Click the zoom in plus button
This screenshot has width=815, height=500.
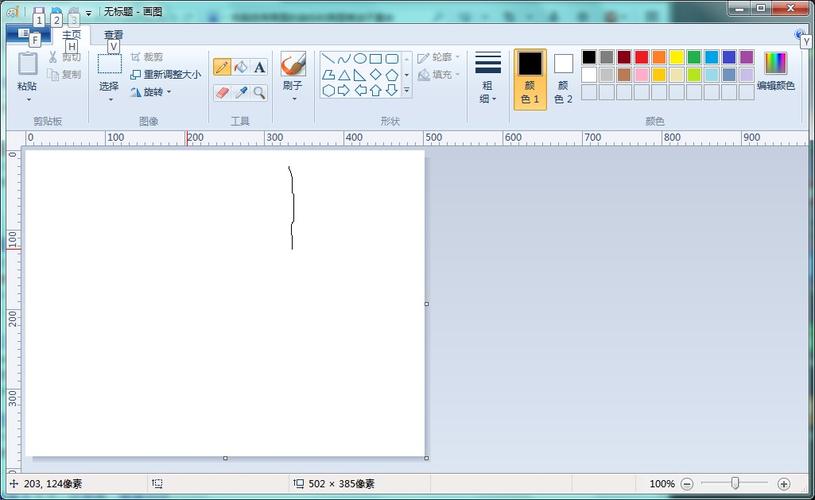tap(783, 484)
